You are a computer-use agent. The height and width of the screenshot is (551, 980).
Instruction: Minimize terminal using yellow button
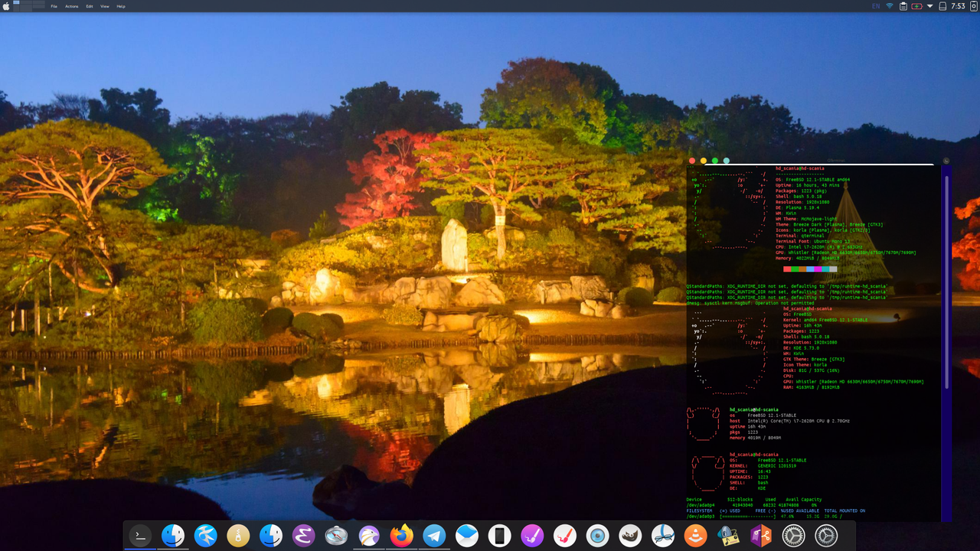pos(704,161)
